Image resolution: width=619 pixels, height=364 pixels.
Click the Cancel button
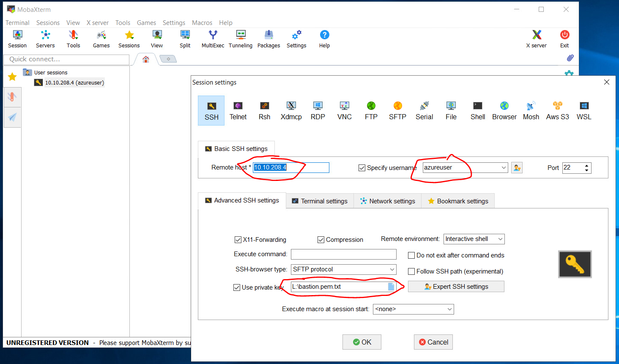pos(433,342)
